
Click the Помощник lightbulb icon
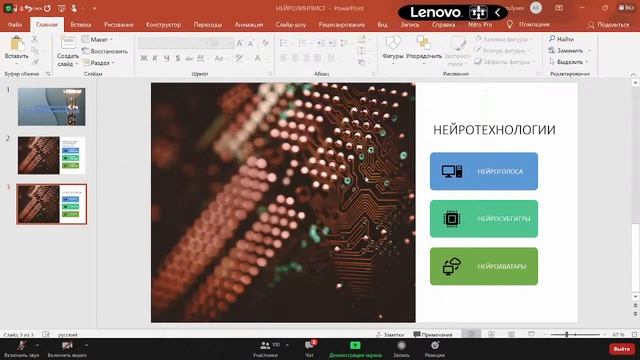[509, 24]
